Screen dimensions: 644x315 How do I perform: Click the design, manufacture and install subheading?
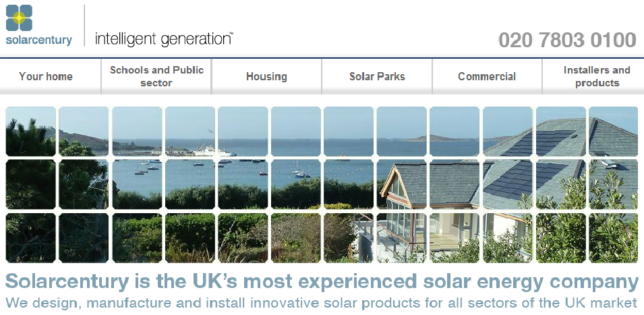point(322,302)
